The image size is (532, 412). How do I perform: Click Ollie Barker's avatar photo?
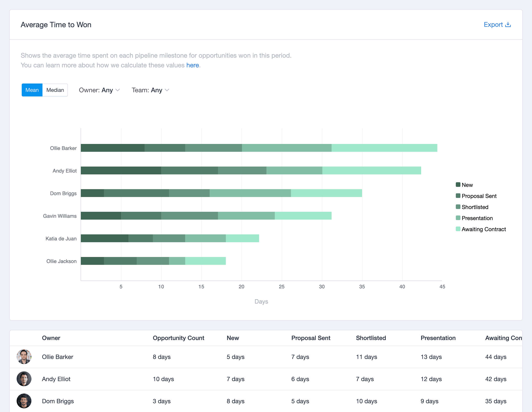pos(24,357)
